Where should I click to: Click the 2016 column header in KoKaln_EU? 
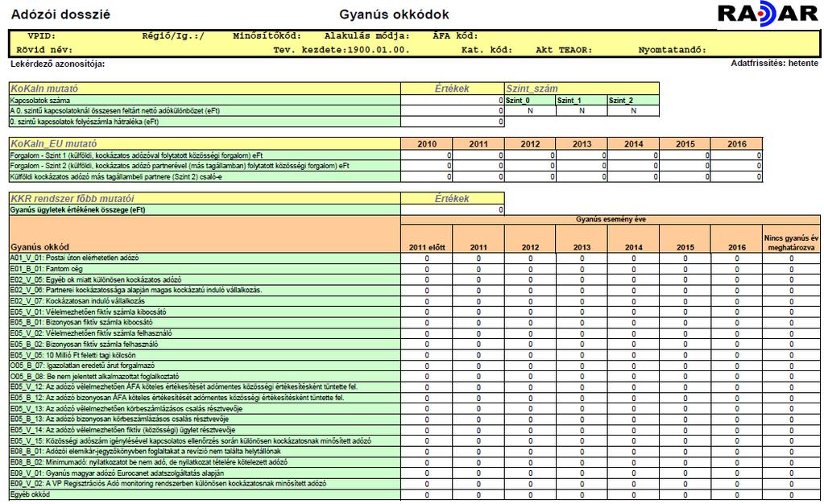pyautogui.click(x=737, y=143)
